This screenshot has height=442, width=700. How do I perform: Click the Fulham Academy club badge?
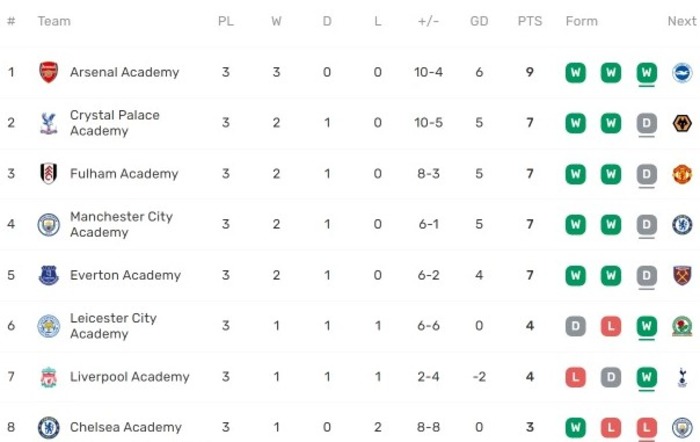pyautogui.click(x=49, y=173)
